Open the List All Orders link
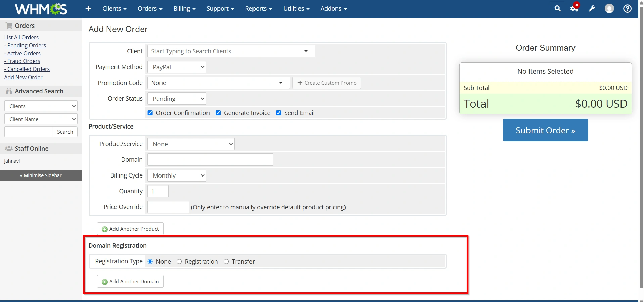This screenshot has height=302, width=644. [21, 37]
